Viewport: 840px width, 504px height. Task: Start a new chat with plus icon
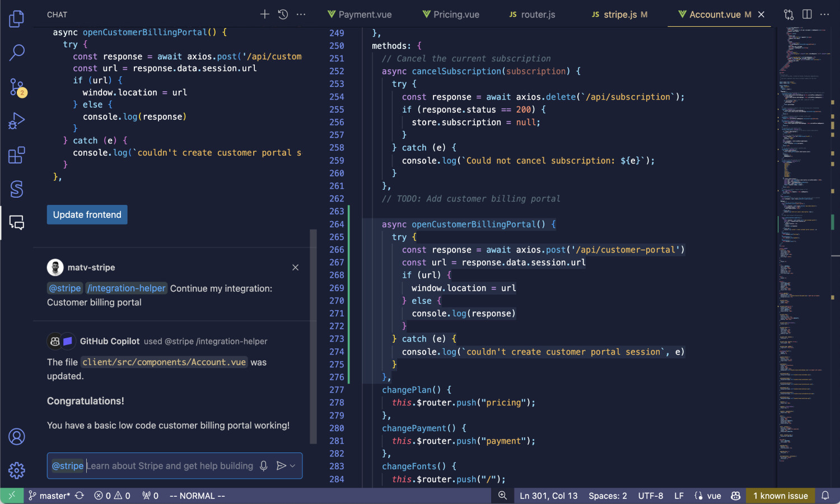(265, 15)
